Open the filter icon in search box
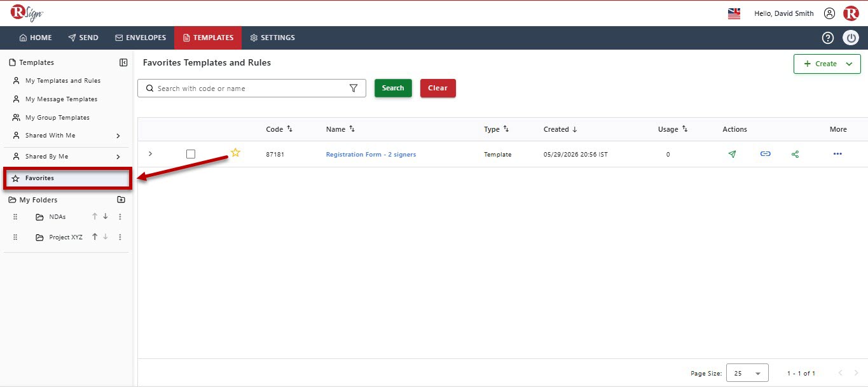 (354, 88)
